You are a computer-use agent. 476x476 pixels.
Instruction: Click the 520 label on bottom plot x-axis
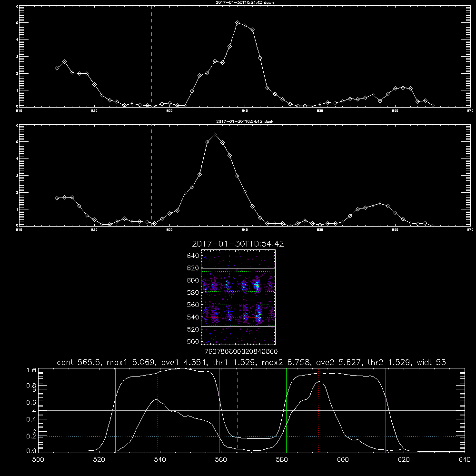[99, 460]
